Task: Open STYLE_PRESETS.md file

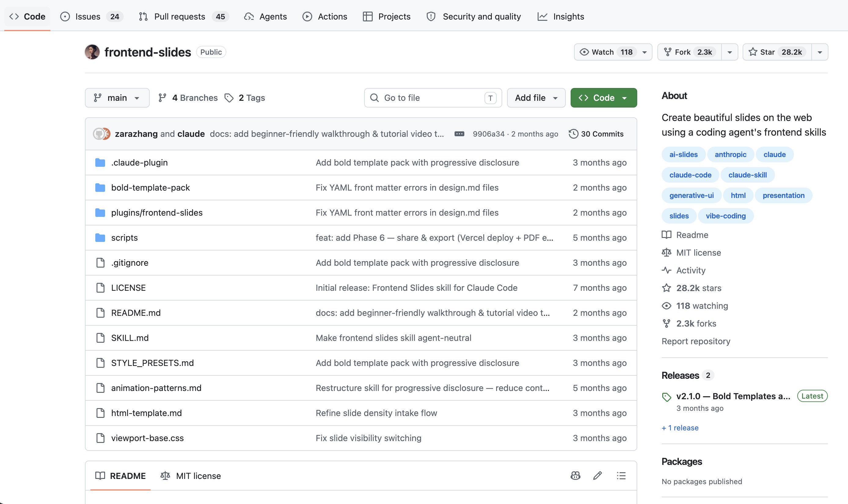Action: coord(152,363)
